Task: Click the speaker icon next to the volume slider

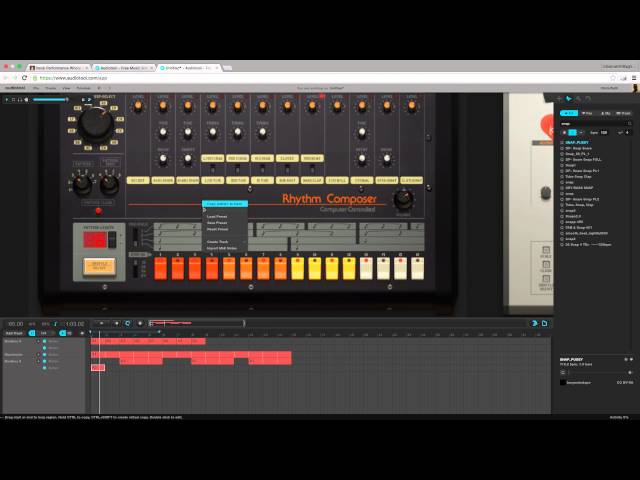Action: tap(26, 100)
